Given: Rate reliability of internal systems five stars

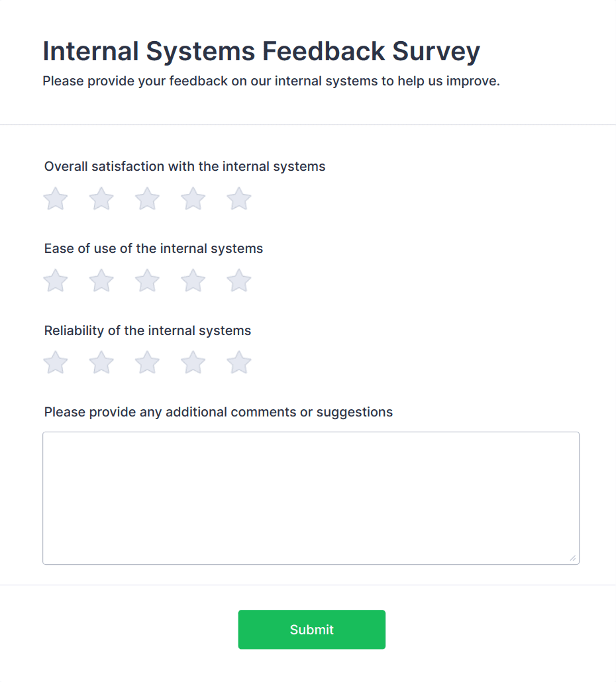Looking at the screenshot, I should [238, 362].
